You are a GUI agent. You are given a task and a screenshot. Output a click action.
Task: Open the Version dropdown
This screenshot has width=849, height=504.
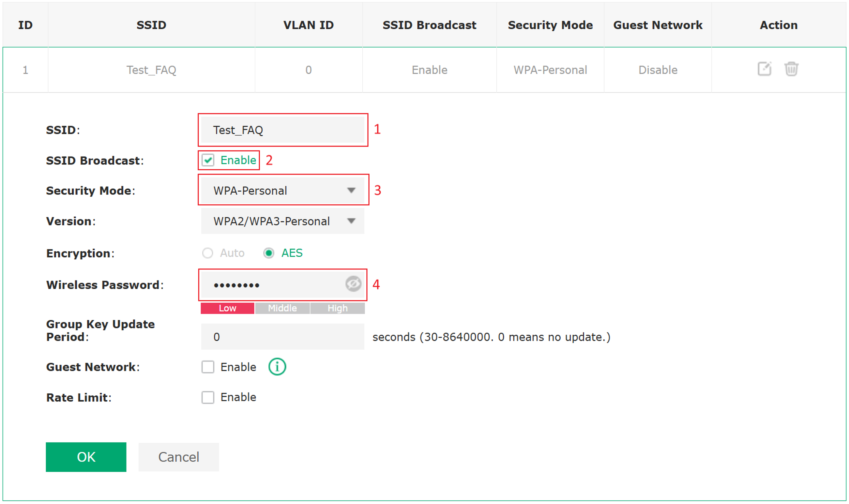coord(283,221)
